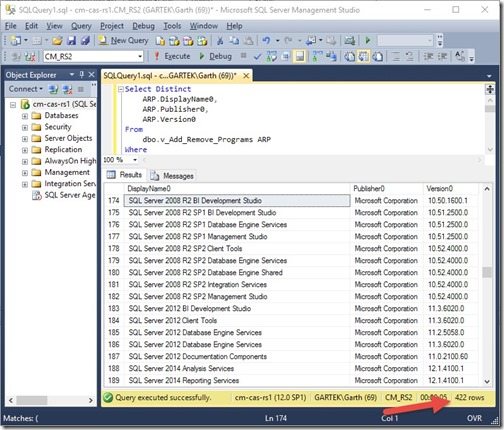Screen dimensions: 504x430
Task: Expand the Replication folder node
Action: 25,150
